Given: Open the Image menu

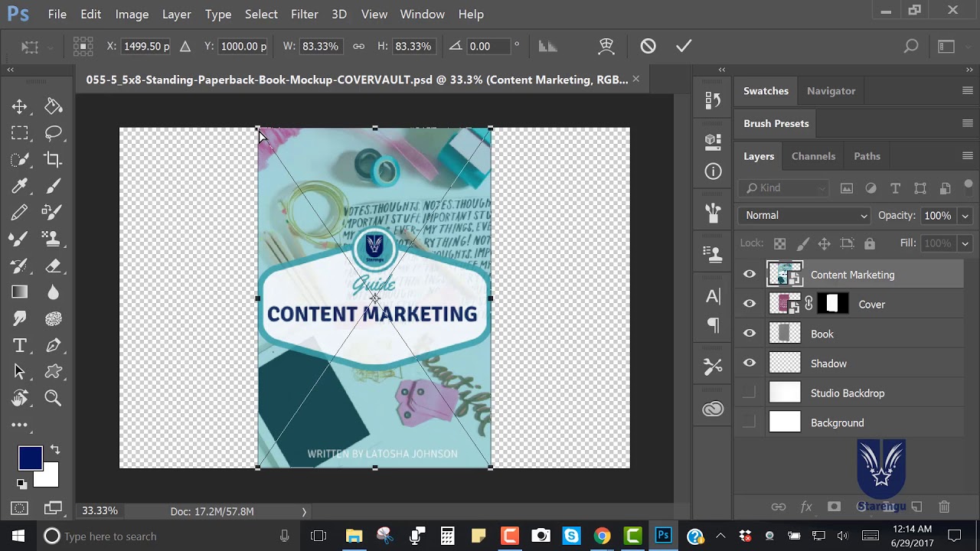Looking at the screenshot, I should (x=132, y=14).
